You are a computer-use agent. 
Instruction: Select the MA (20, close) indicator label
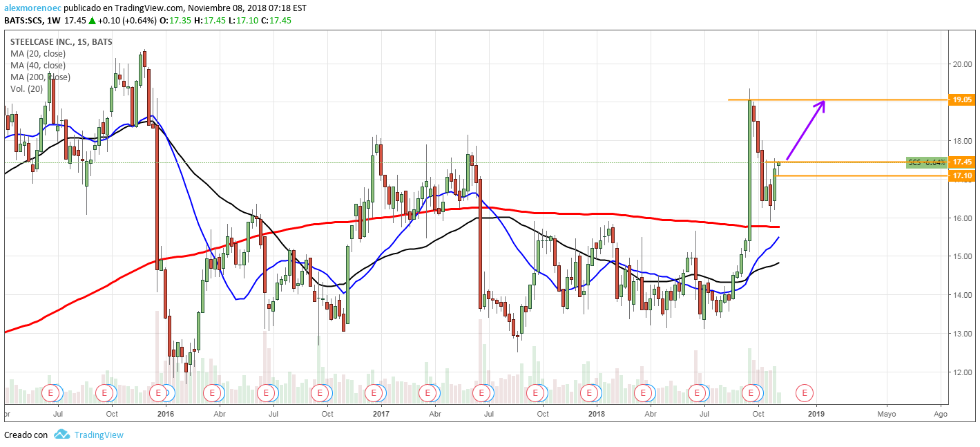pyautogui.click(x=38, y=54)
